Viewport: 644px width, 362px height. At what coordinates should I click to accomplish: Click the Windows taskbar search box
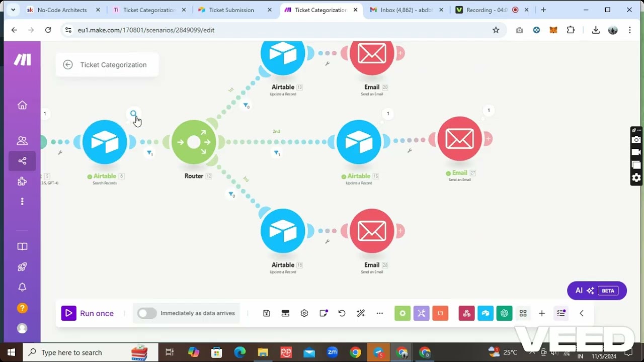91,352
